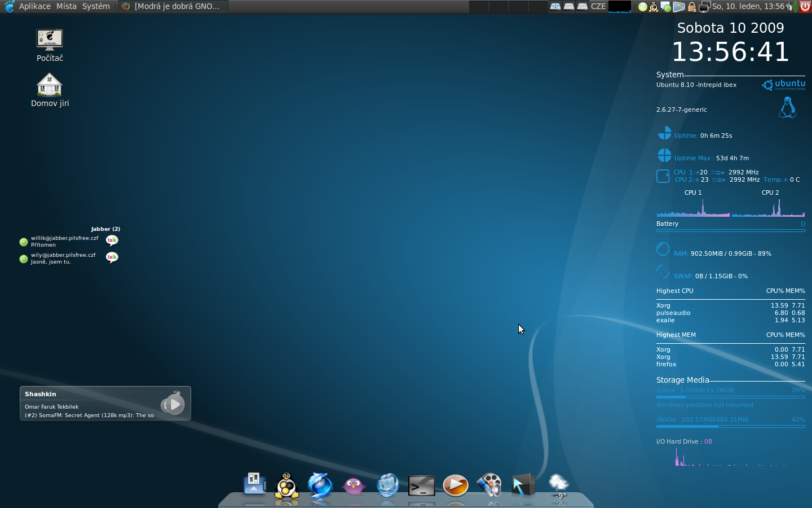
Task: Open the system monitor graph applet in panel
Action: click(620, 6)
